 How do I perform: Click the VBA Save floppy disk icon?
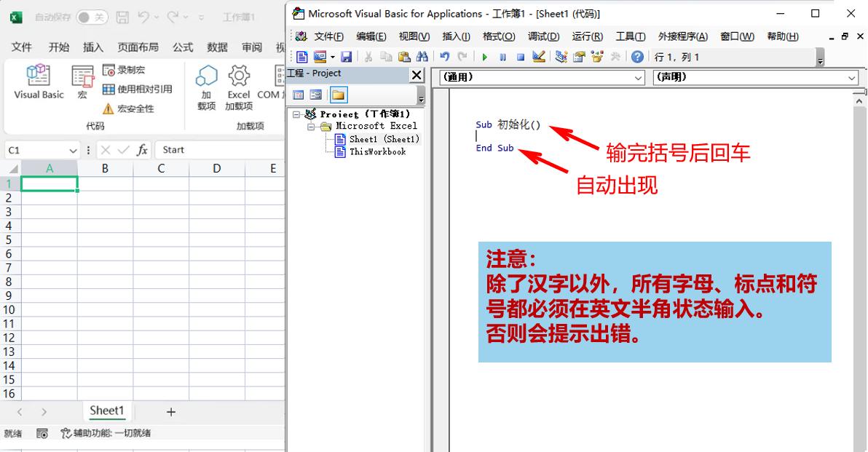tap(347, 57)
